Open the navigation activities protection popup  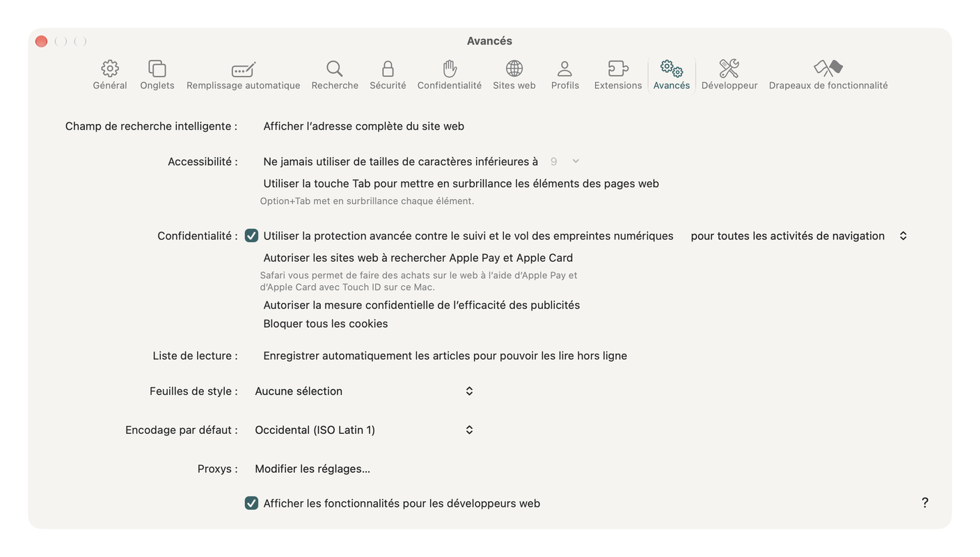798,236
